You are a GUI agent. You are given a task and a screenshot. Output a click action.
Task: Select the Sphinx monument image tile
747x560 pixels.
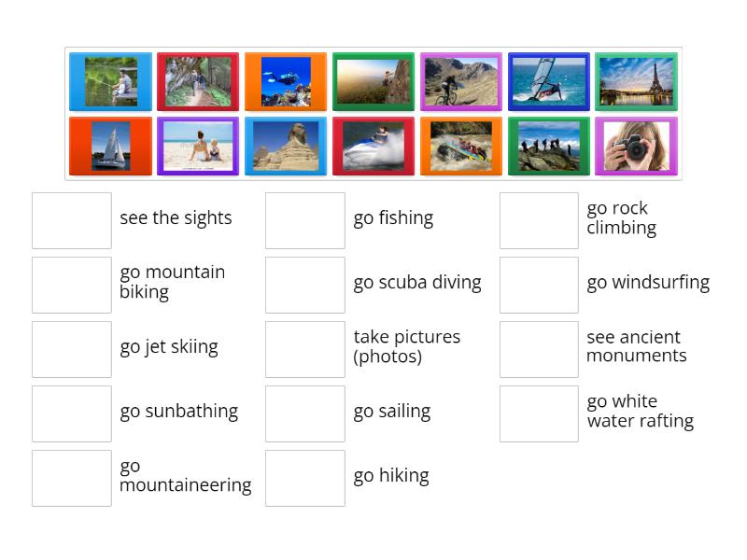click(x=286, y=147)
